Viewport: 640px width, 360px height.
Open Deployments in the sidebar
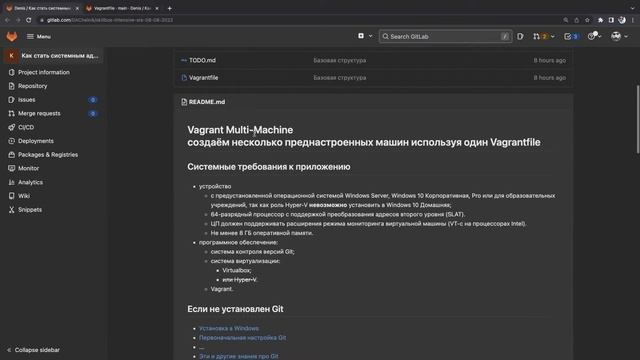(x=36, y=141)
